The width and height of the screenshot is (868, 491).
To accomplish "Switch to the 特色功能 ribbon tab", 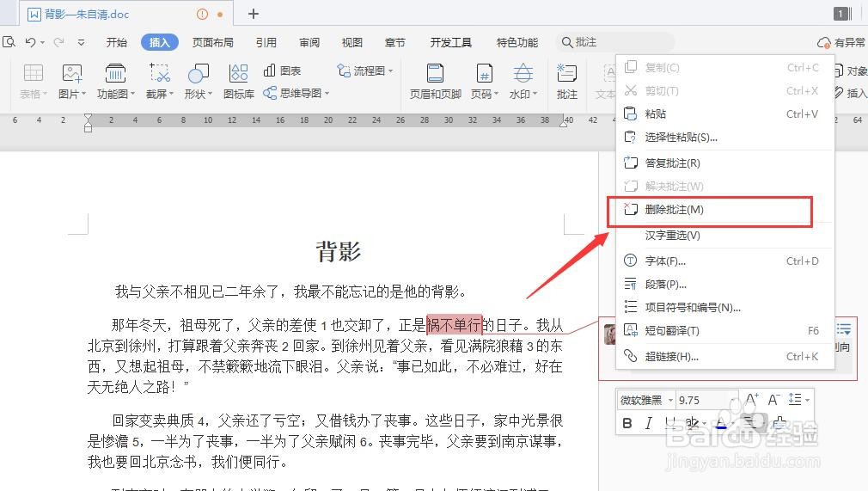I will (x=517, y=42).
